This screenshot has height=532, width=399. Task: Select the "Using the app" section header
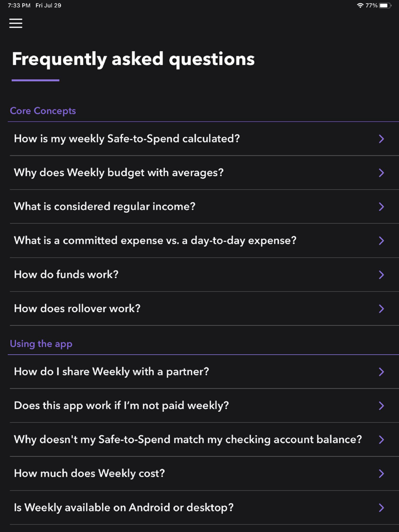(41, 343)
